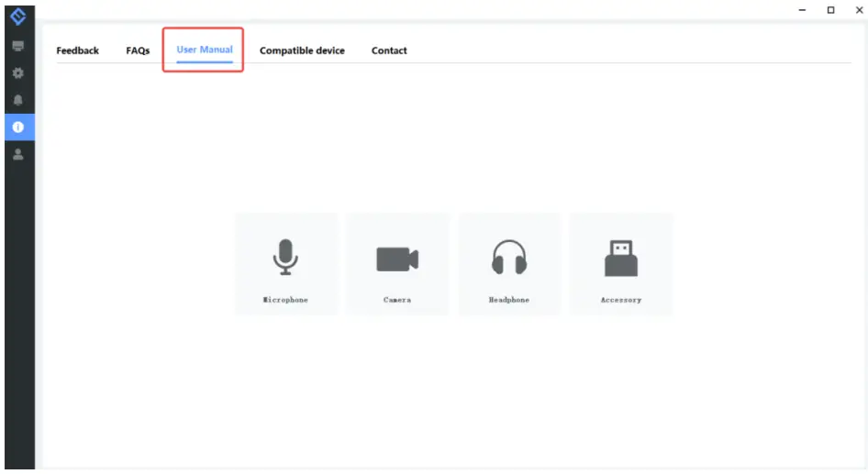Close the application window

(859, 10)
